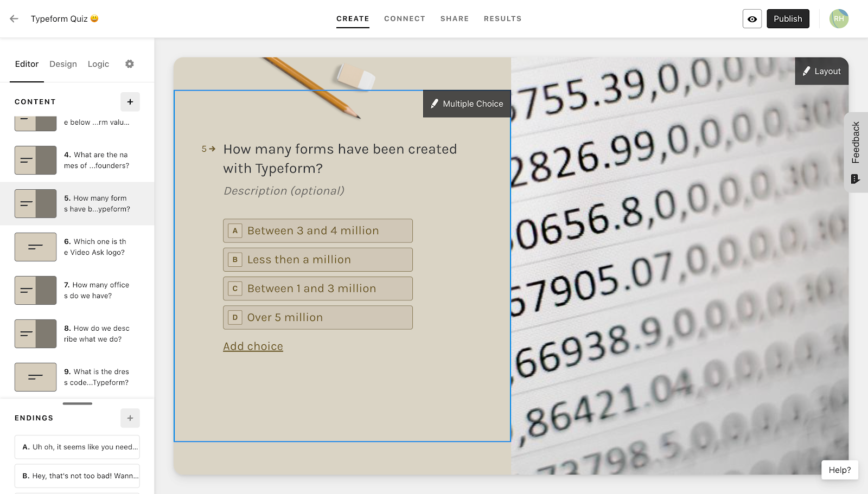This screenshot has width=868, height=494.
Task: Select the Logic sidebar tab
Action: [98, 64]
